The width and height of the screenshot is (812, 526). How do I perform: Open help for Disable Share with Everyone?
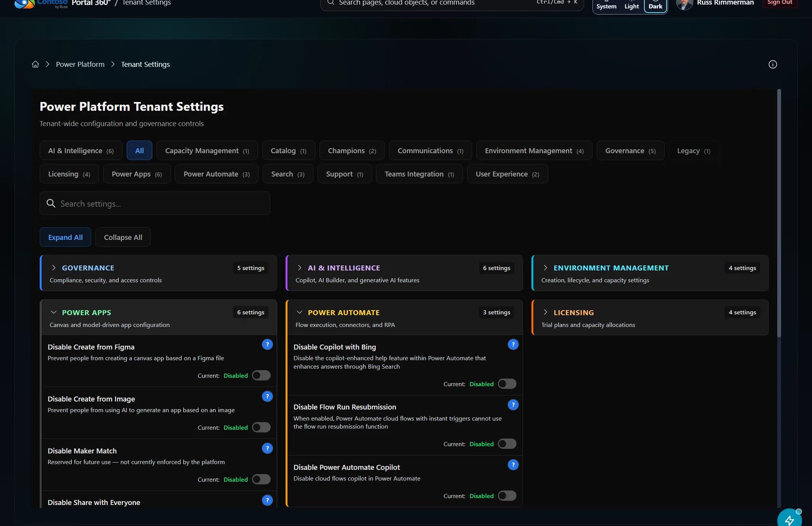pos(267,500)
